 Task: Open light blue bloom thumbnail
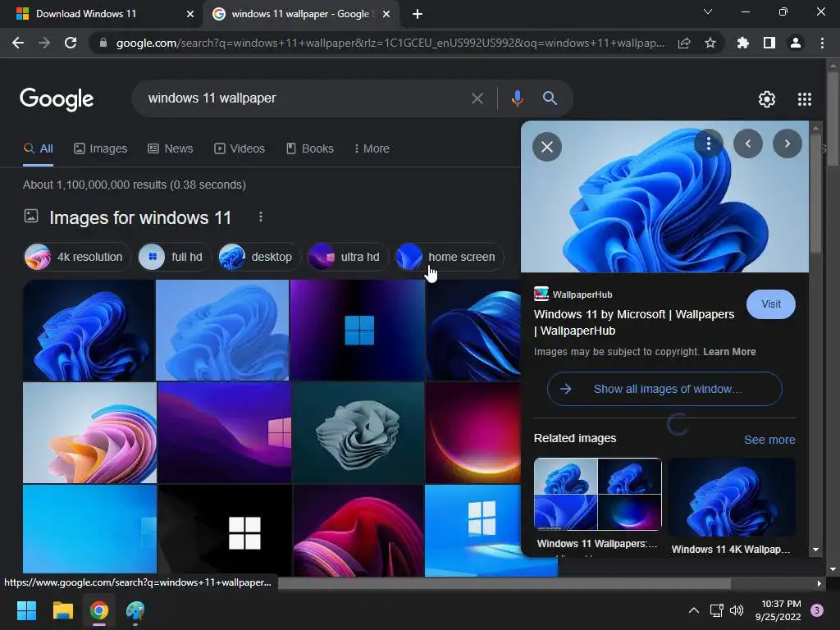(x=222, y=330)
